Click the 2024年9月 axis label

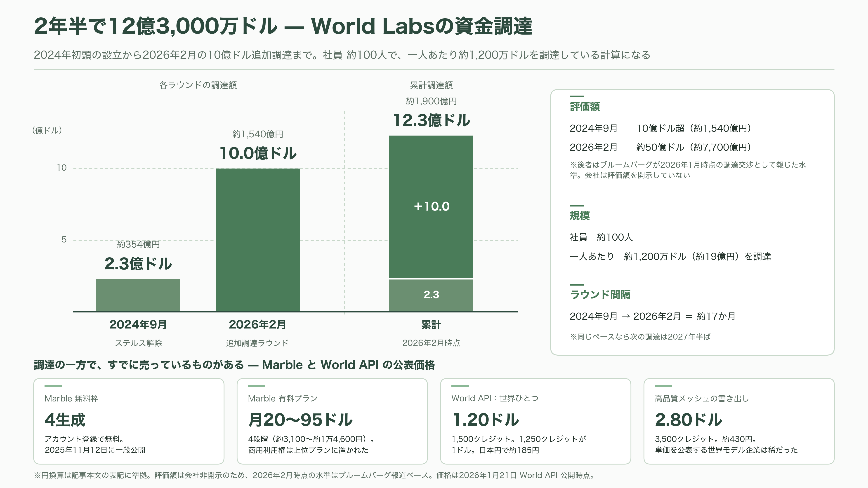[138, 325]
